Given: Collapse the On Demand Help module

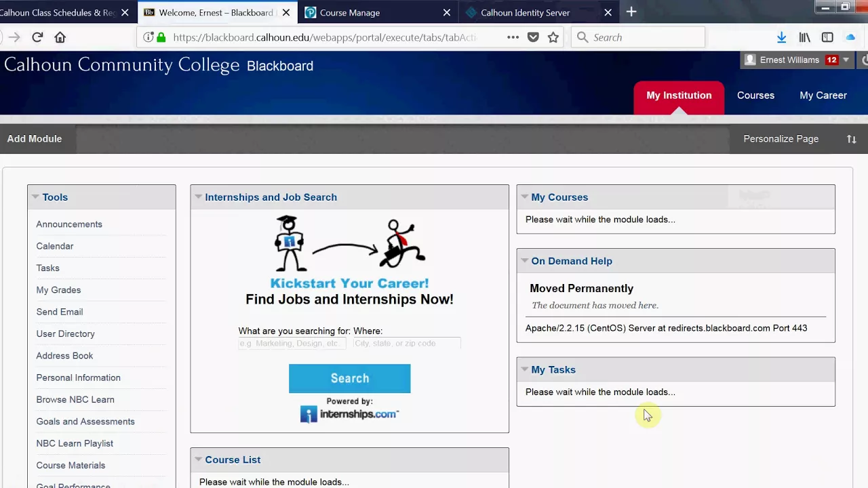Looking at the screenshot, I should (x=524, y=261).
